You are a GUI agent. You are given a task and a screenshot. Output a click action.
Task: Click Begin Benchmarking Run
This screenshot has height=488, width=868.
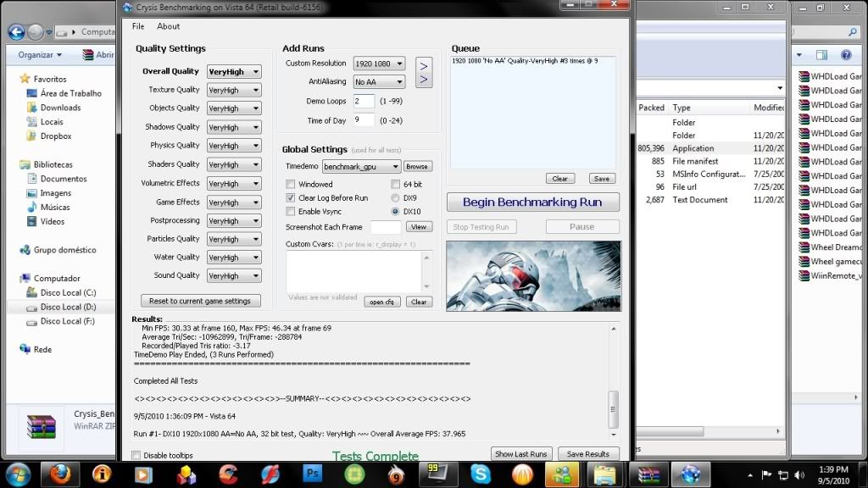coord(532,202)
